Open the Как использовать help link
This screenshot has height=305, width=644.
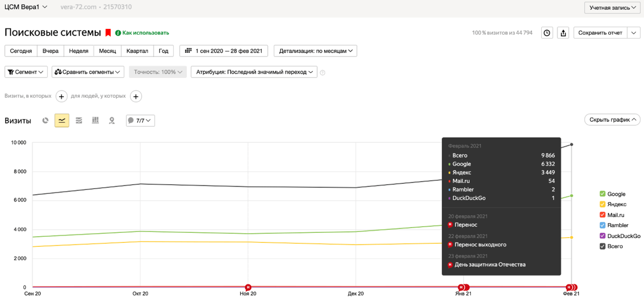tap(142, 33)
